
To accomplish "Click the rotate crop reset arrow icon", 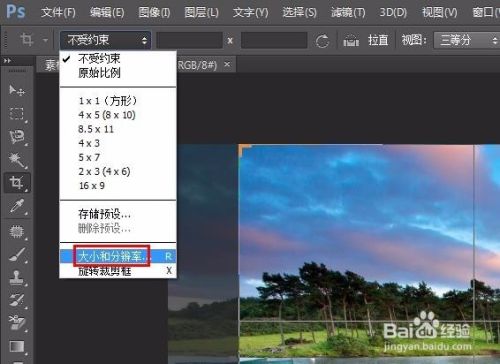I will [322, 41].
